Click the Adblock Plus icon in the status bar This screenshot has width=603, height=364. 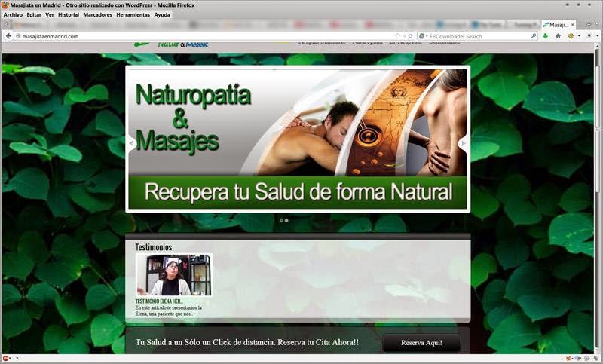[5, 358]
